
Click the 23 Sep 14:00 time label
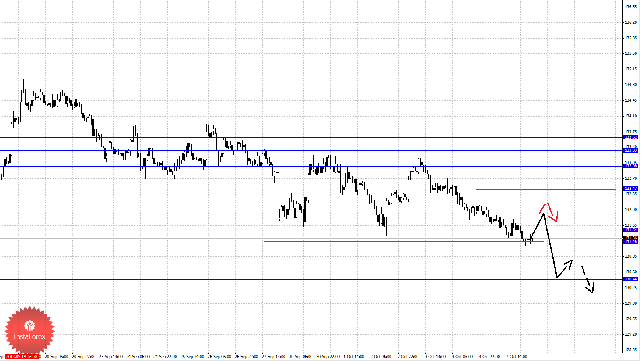111,357
